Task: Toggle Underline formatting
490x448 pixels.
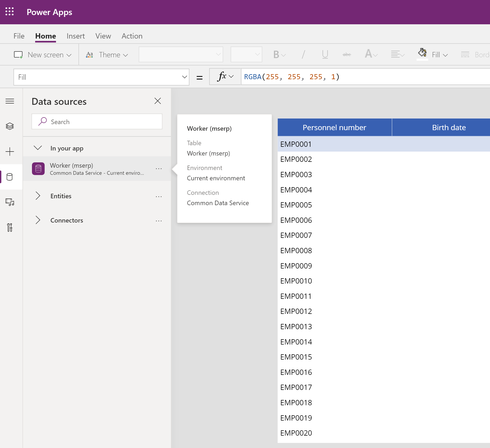Action: [325, 55]
